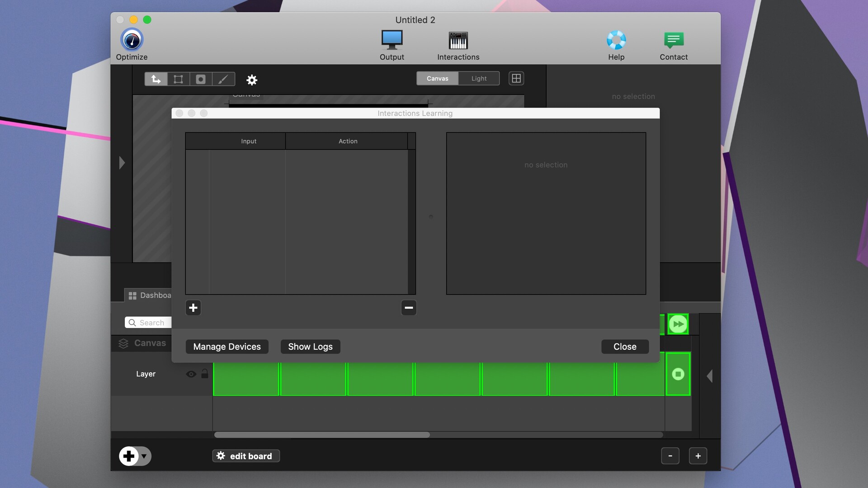Select the move/arrow tool in toolbar
Screen dimensions: 868x488
coord(156,79)
